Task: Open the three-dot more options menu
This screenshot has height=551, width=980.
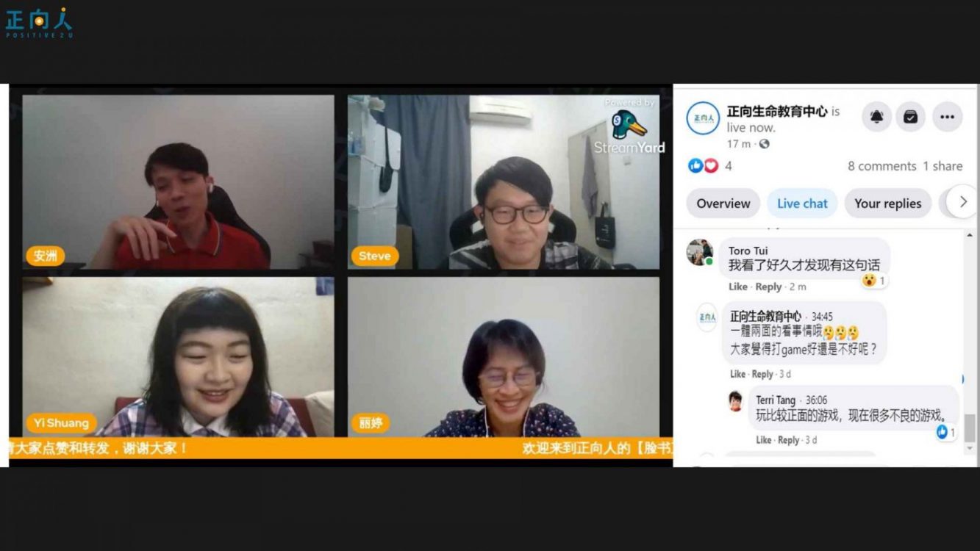Action: [947, 117]
